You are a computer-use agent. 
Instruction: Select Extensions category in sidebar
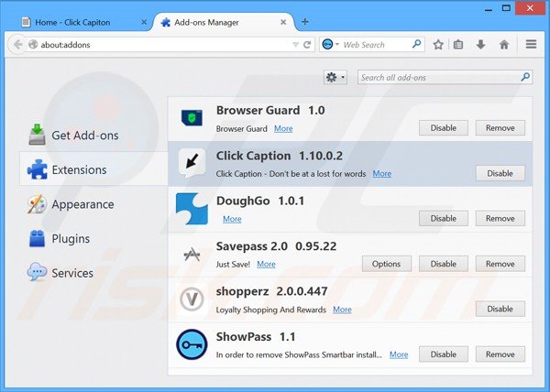coord(93,169)
